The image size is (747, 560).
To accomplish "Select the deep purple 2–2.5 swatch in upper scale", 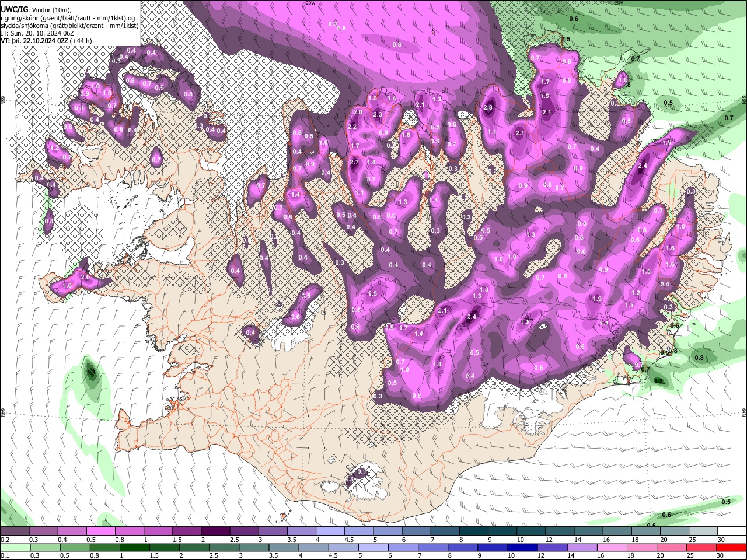I will pos(216,531).
